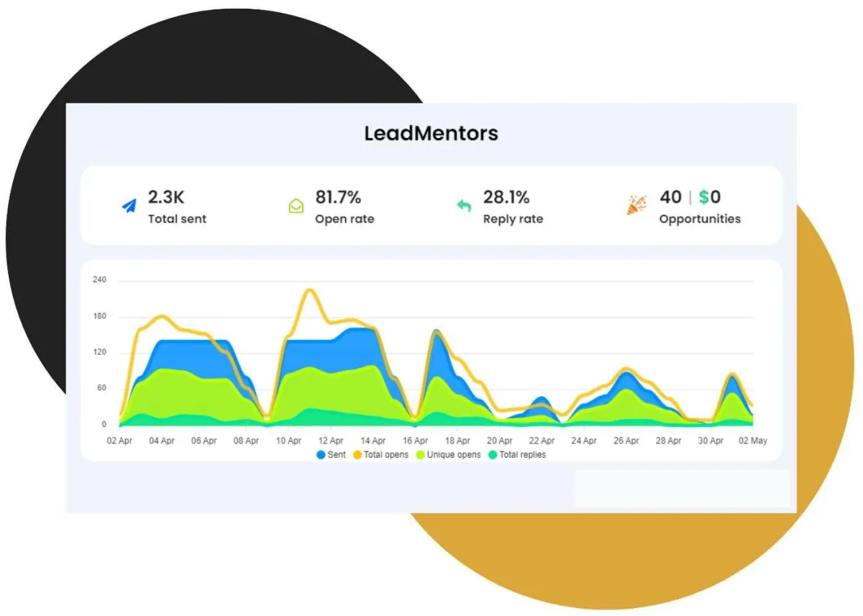The image size is (863, 616).
Task: Click the 10 Apr axis label
Action: [288, 441]
